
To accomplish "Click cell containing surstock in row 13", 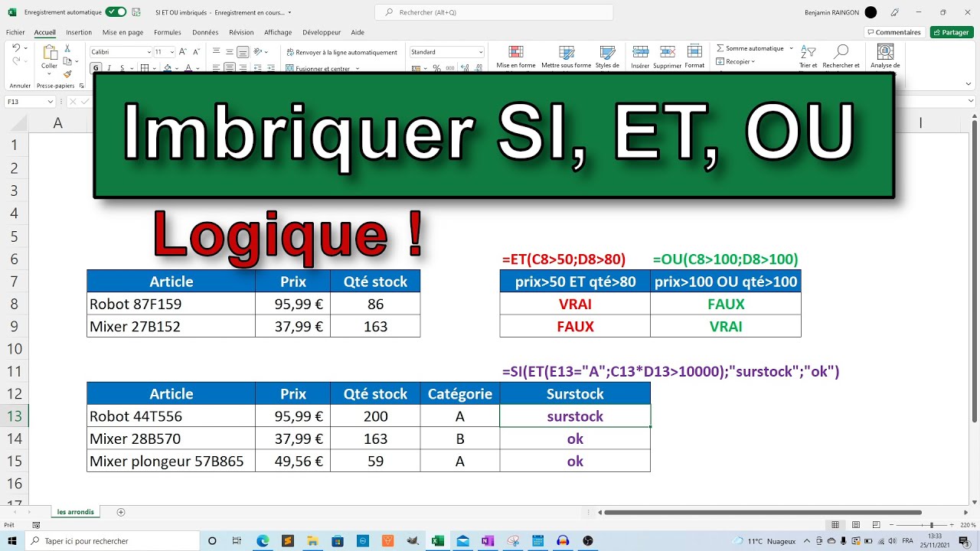I will pos(575,416).
